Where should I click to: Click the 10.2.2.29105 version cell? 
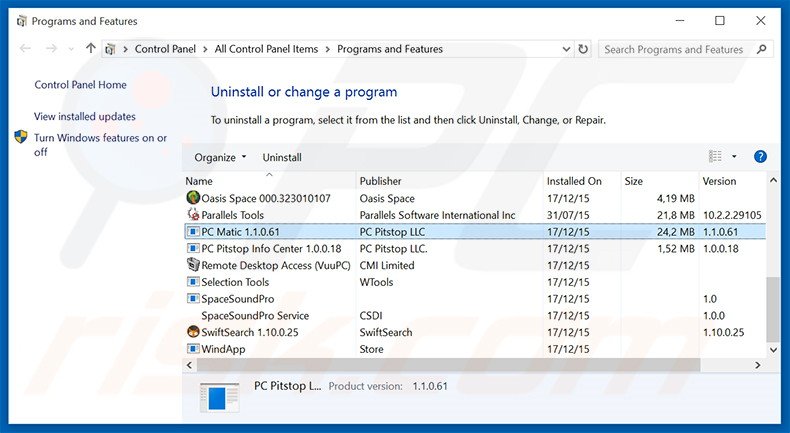pos(732,215)
